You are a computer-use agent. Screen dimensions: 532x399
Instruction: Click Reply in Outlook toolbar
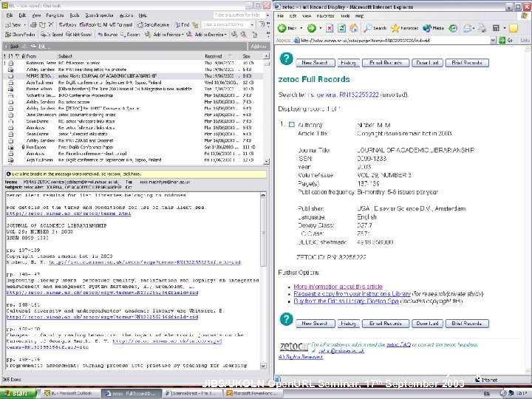(67, 25)
